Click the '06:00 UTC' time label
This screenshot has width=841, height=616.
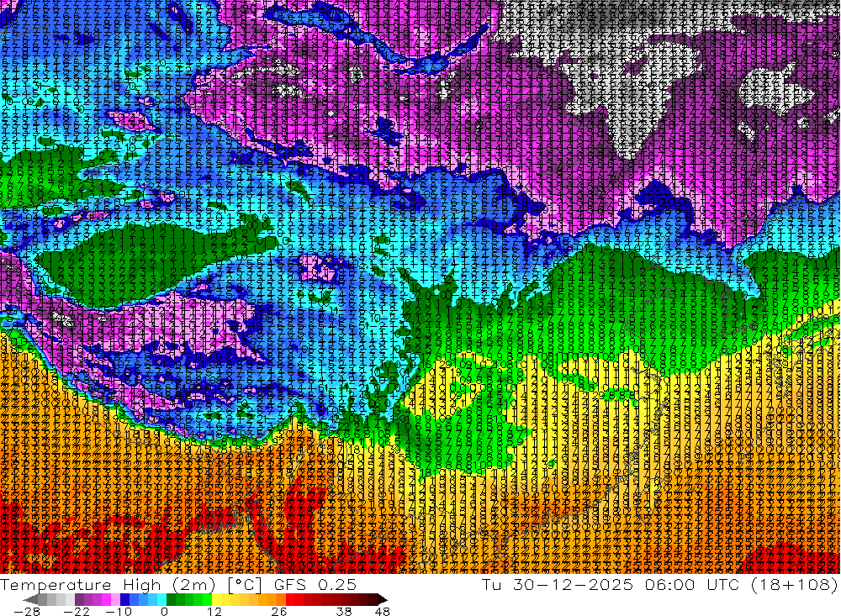pyautogui.click(x=694, y=585)
